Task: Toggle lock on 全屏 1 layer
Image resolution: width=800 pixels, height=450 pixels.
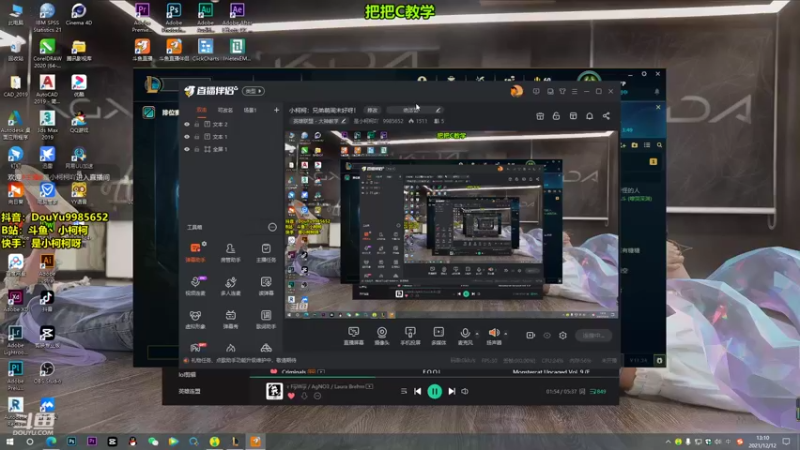Action: pos(196,149)
